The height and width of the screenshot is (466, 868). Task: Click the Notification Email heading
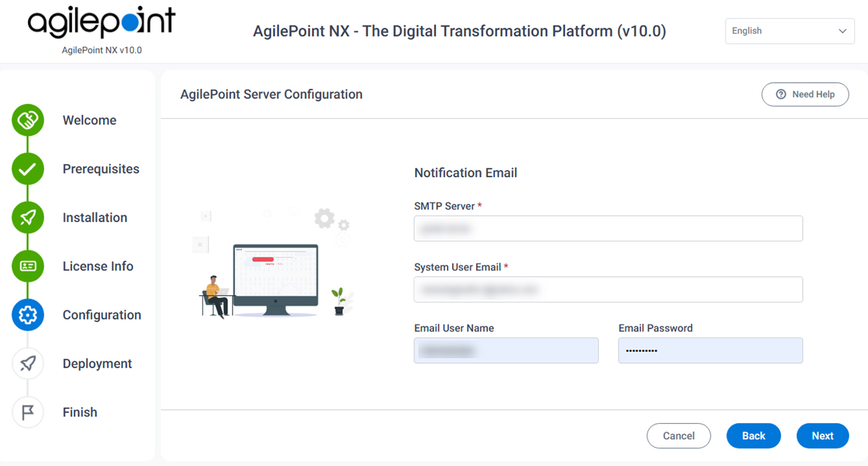pos(466,173)
